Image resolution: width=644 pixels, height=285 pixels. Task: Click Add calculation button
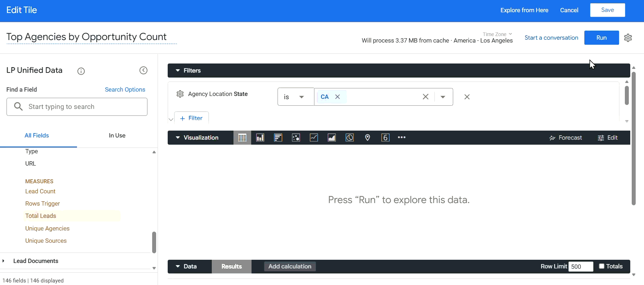(x=290, y=267)
